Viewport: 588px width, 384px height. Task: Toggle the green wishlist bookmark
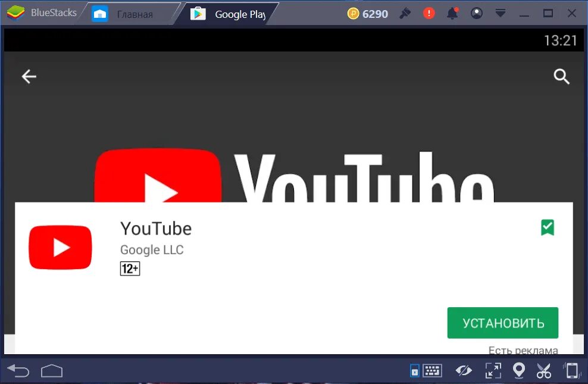[x=547, y=227]
